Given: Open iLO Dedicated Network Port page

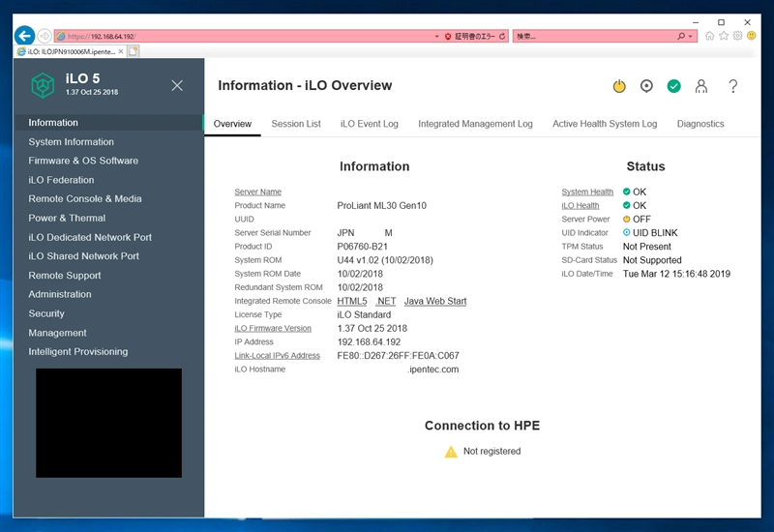Looking at the screenshot, I should (90, 237).
